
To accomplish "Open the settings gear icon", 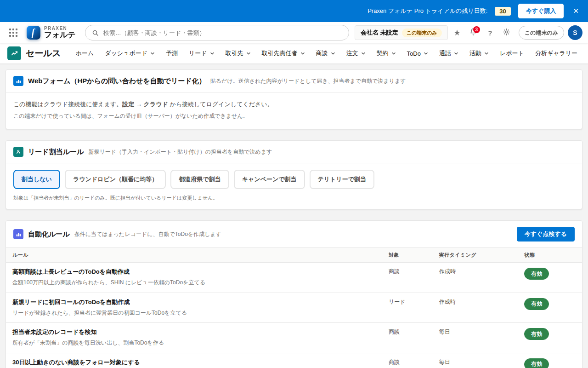I will [506, 32].
